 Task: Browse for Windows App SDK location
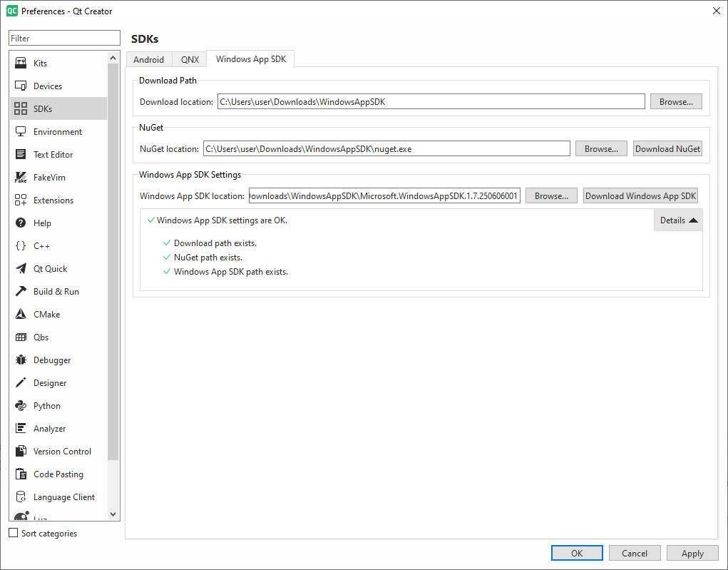tap(551, 196)
